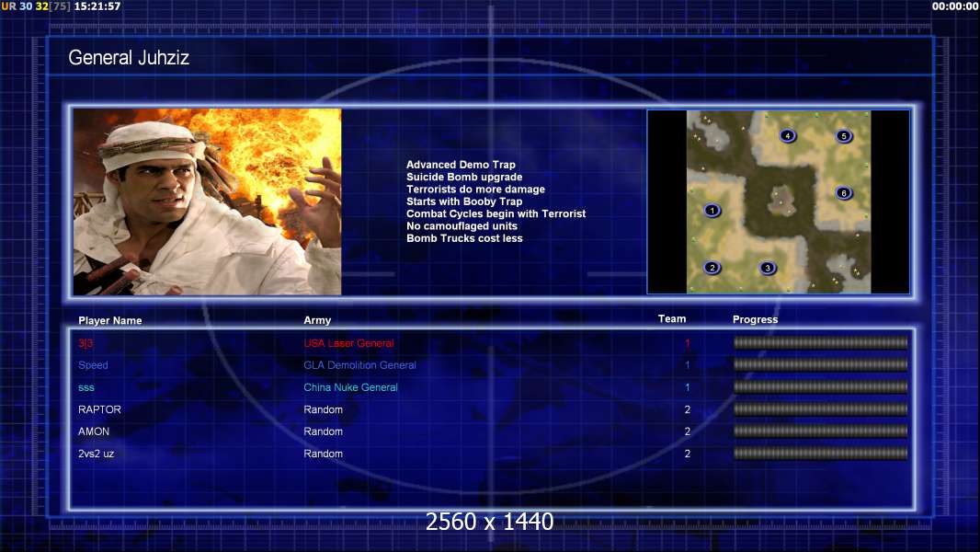Select player name 'RAPTOR'
Image resolution: width=980 pixels, height=552 pixels.
(x=99, y=409)
